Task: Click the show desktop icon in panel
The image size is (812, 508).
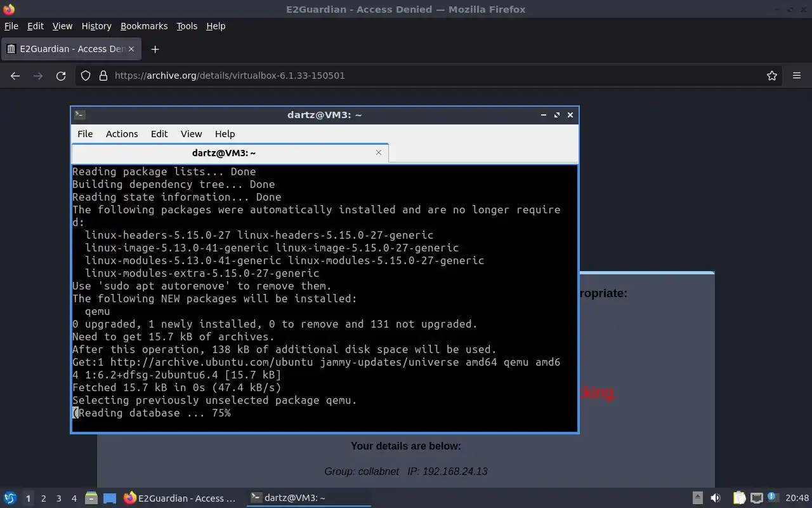Action: click(x=110, y=498)
